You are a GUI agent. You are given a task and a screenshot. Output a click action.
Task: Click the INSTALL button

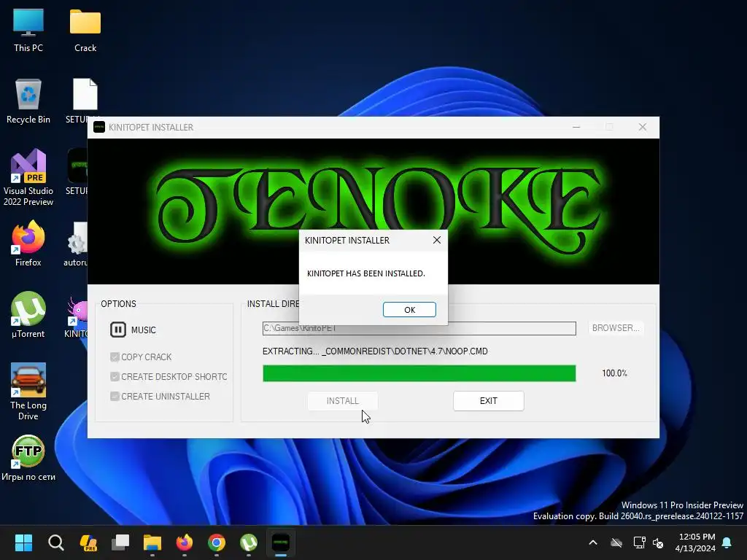[343, 401]
